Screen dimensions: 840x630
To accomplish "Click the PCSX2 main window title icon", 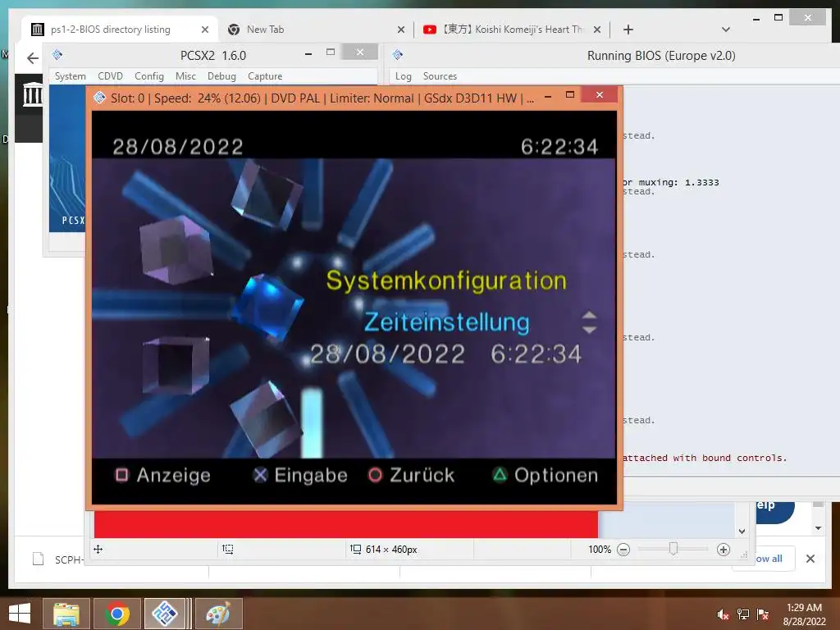I will click(57, 55).
